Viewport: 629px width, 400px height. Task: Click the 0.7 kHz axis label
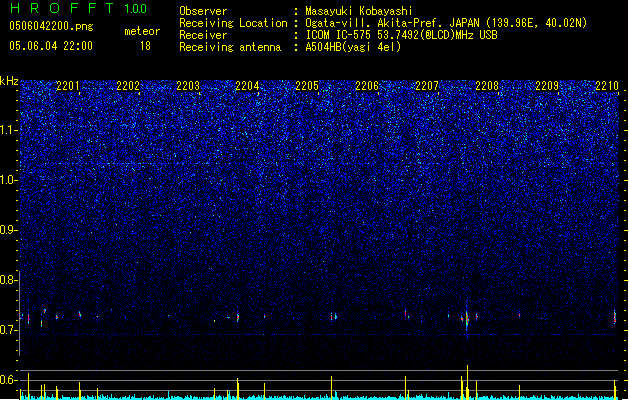pos(8,330)
